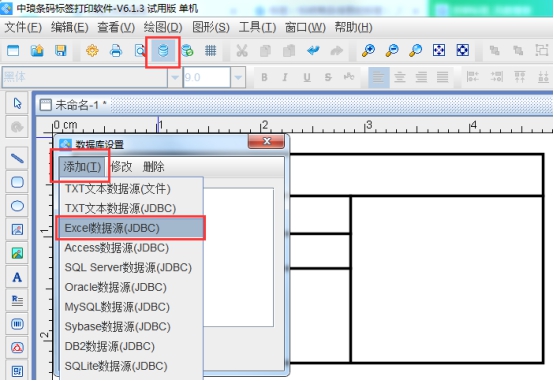Screen dimensions: 554x381
Task: Open the 编辑(E) menu
Action: [x=70, y=27]
